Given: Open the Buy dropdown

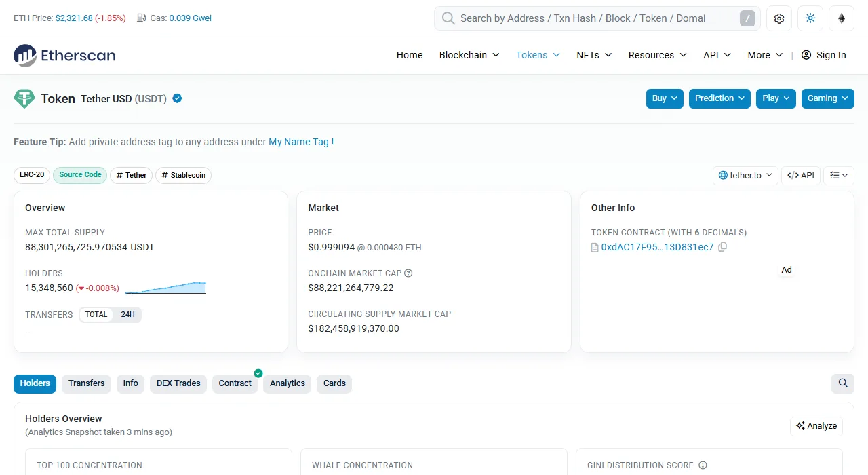Looking at the screenshot, I should 665,98.
